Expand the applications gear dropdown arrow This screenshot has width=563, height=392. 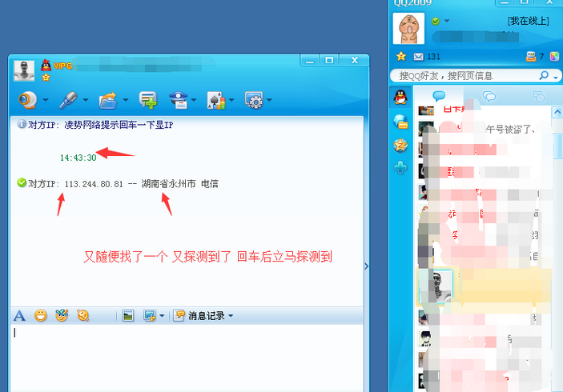[269, 100]
